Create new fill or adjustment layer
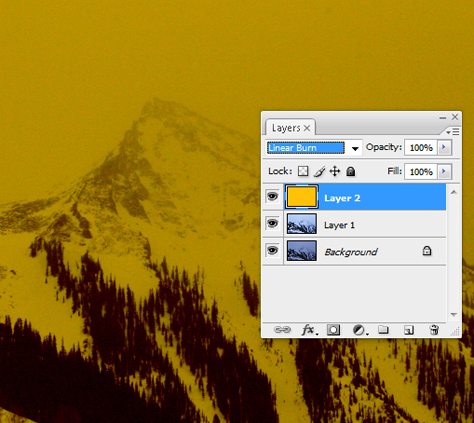The height and width of the screenshot is (423, 474). click(360, 330)
